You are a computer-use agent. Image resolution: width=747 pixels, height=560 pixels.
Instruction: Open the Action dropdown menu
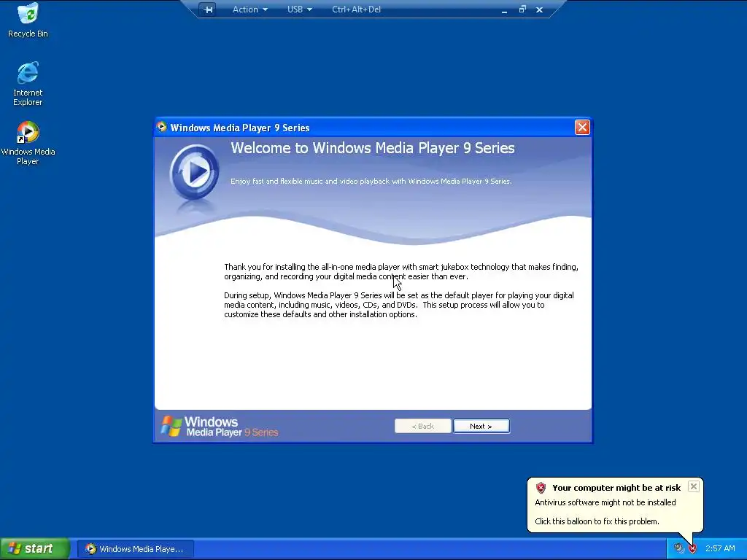coord(249,9)
